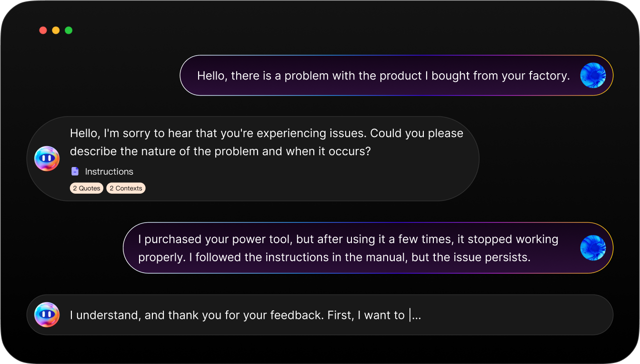Click the user avatar beside the power tool message
Viewport: 640px width, 364px height.
[593, 248]
